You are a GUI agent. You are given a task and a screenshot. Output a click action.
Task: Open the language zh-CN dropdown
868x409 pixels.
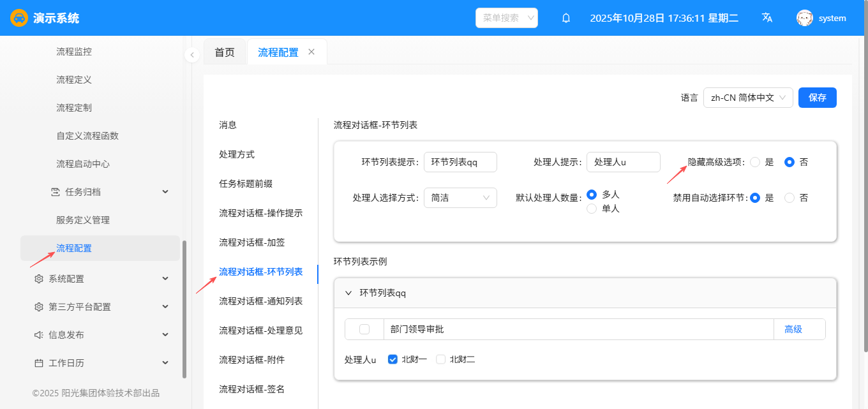tap(748, 98)
